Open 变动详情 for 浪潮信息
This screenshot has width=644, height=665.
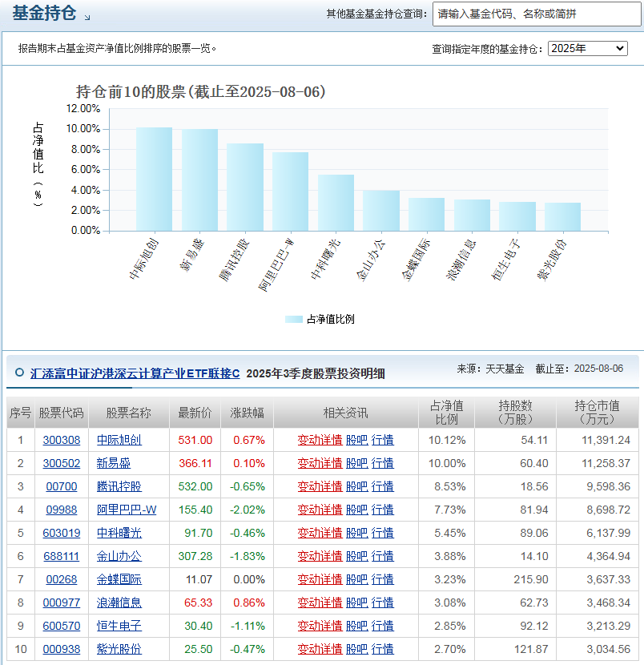pos(320,603)
